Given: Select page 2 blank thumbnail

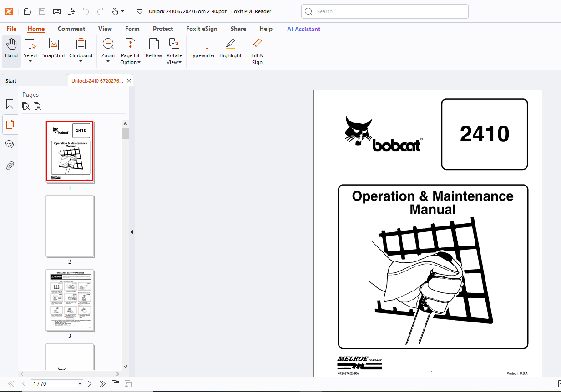Looking at the screenshot, I should point(70,226).
